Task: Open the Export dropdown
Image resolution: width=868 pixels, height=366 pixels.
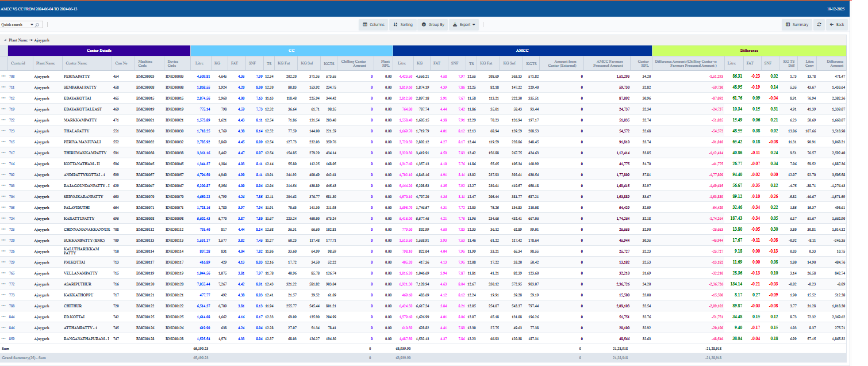Action: tap(463, 25)
